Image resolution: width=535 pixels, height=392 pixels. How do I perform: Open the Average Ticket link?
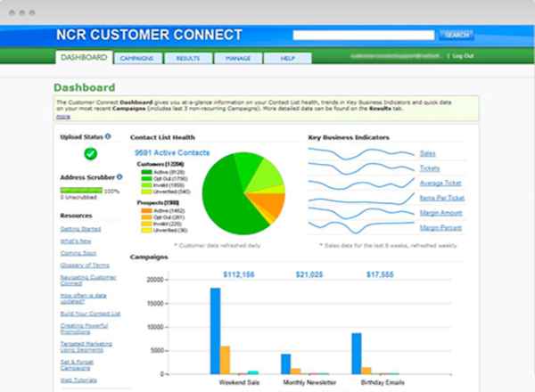point(440,183)
